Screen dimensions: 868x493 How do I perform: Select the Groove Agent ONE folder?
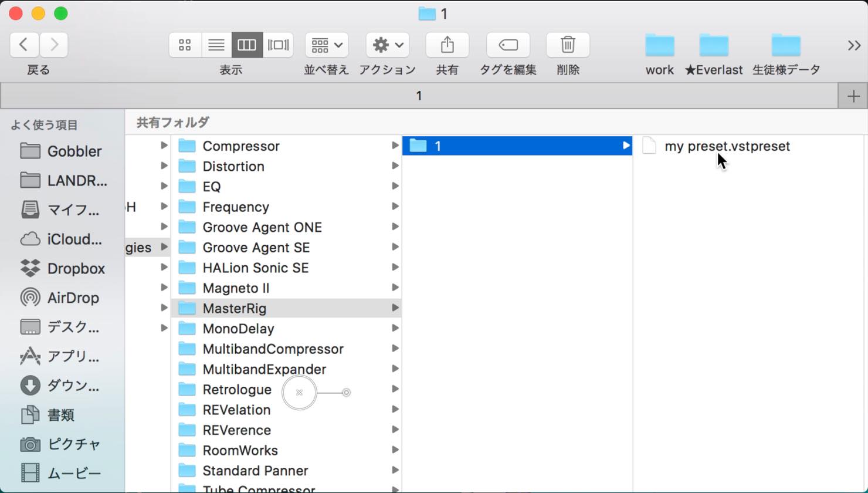[286, 227]
